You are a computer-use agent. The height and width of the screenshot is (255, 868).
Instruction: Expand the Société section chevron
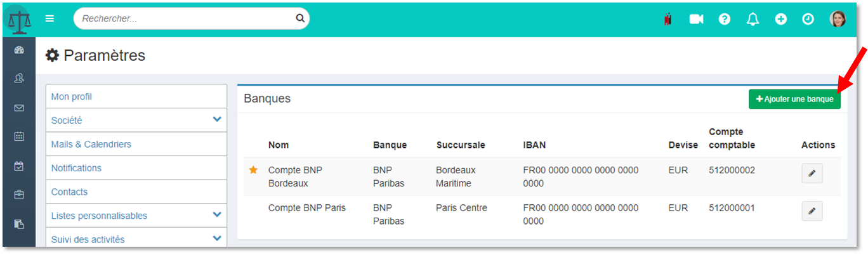[x=217, y=119]
